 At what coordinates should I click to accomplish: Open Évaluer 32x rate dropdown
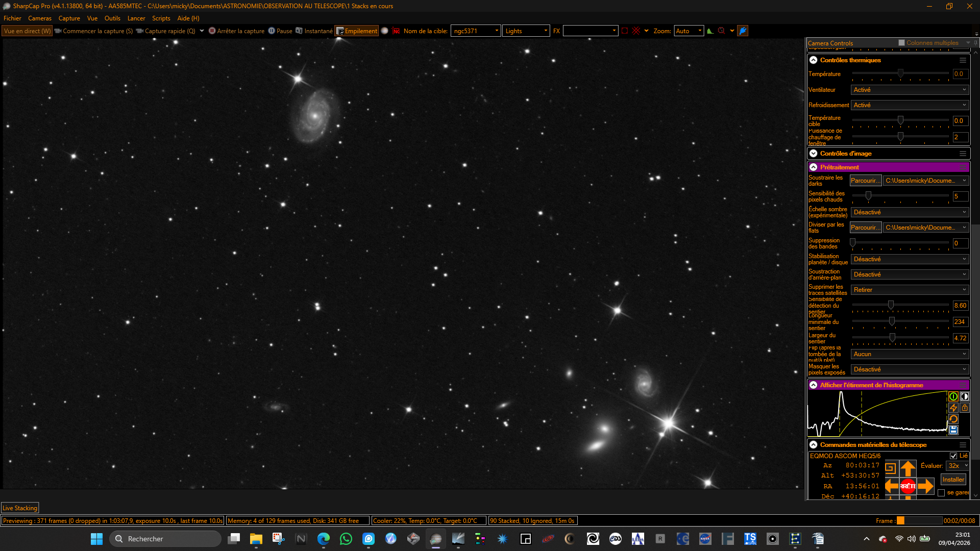[958, 466]
